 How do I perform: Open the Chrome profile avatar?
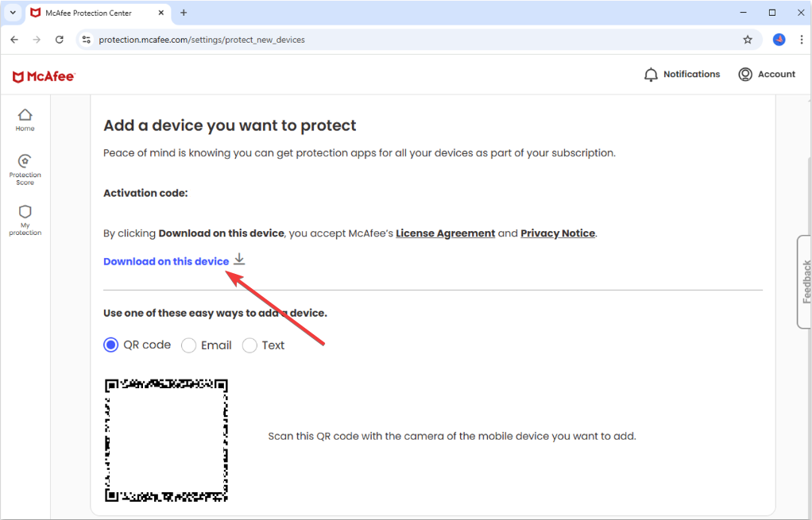779,40
